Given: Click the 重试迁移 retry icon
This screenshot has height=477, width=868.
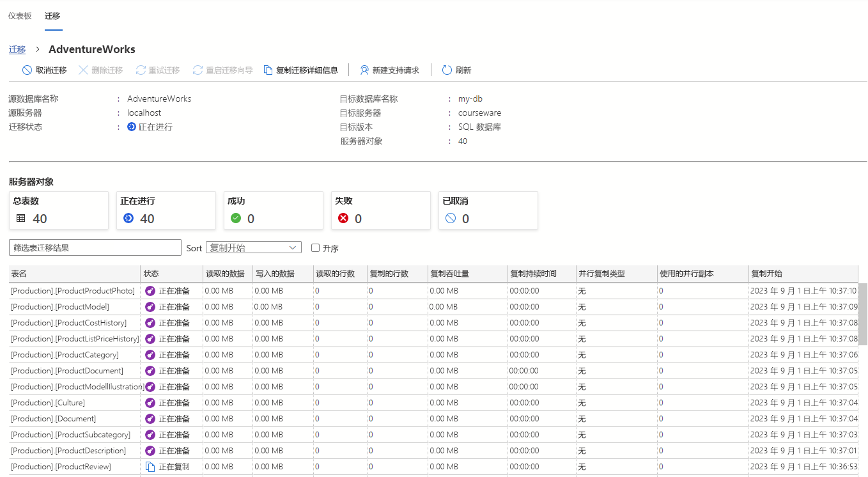Looking at the screenshot, I should coord(140,70).
